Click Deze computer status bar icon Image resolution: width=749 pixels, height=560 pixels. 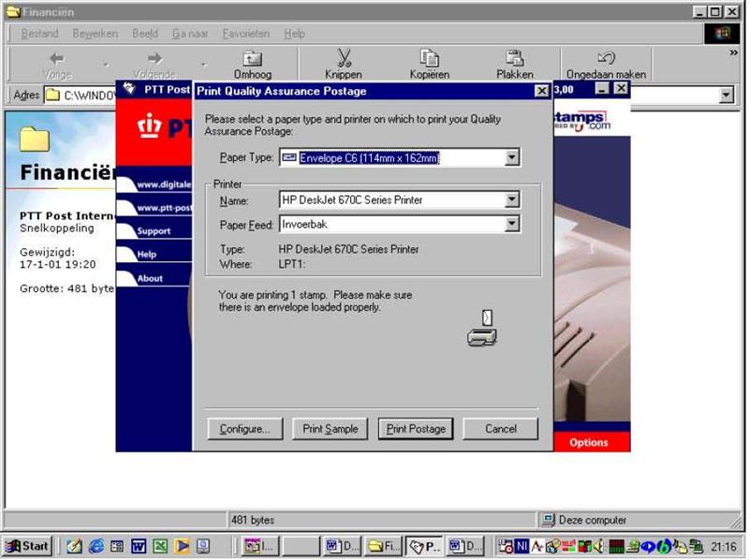point(548,520)
